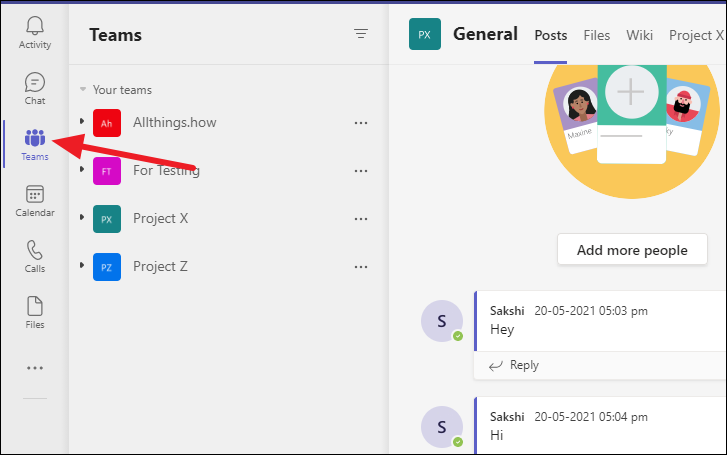Click the Add more people button
The image size is (727, 455).
[632, 250]
